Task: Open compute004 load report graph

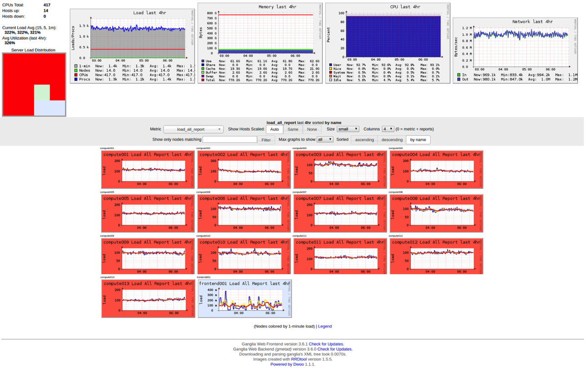Action: tap(436, 170)
